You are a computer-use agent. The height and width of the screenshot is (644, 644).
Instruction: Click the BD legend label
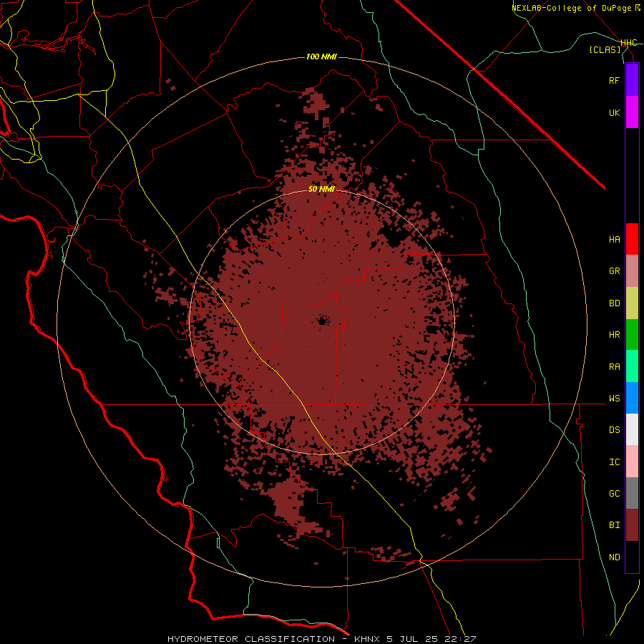[615, 303]
